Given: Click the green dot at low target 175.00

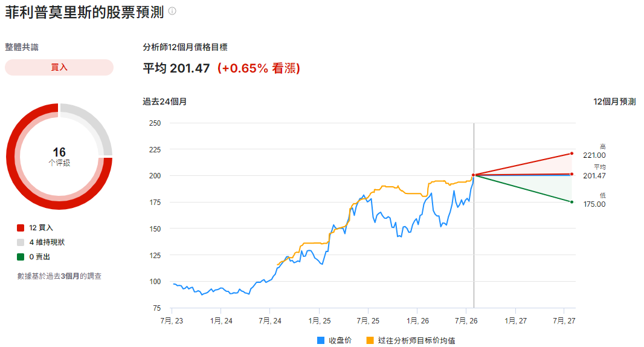Looking at the screenshot, I should pyautogui.click(x=572, y=202).
